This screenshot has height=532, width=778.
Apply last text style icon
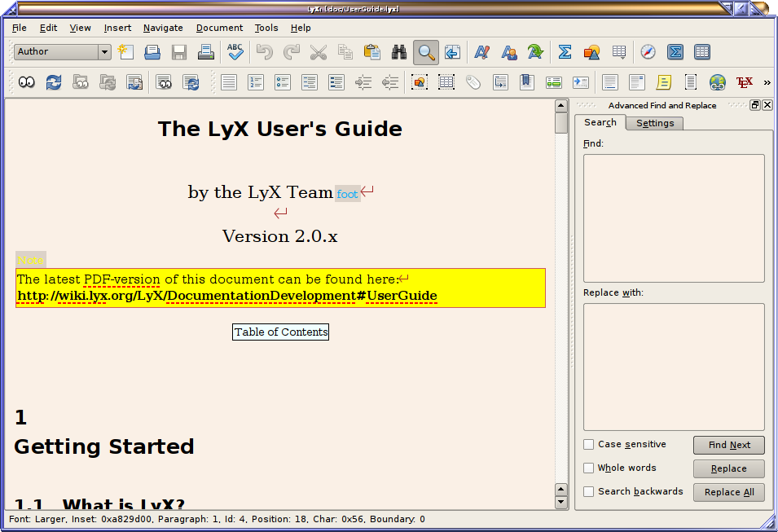tap(535, 52)
